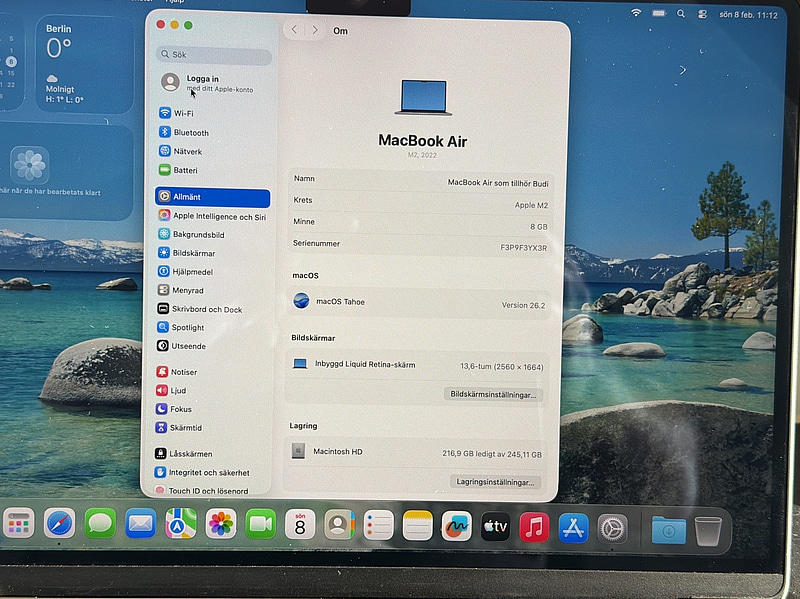Open Control Center in menu bar
The width and height of the screenshot is (800, 599).
point(702,14)
